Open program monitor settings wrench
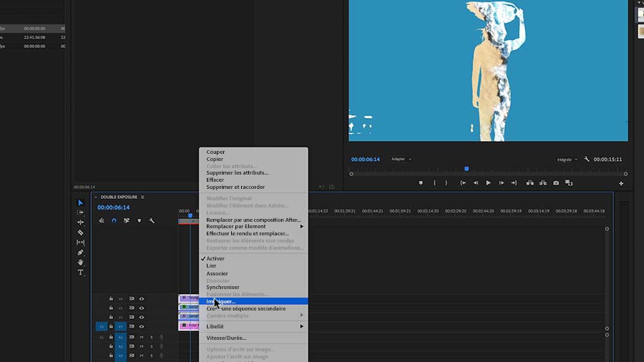Viewport: 644px width, 362px height. (x=587, y=160)
